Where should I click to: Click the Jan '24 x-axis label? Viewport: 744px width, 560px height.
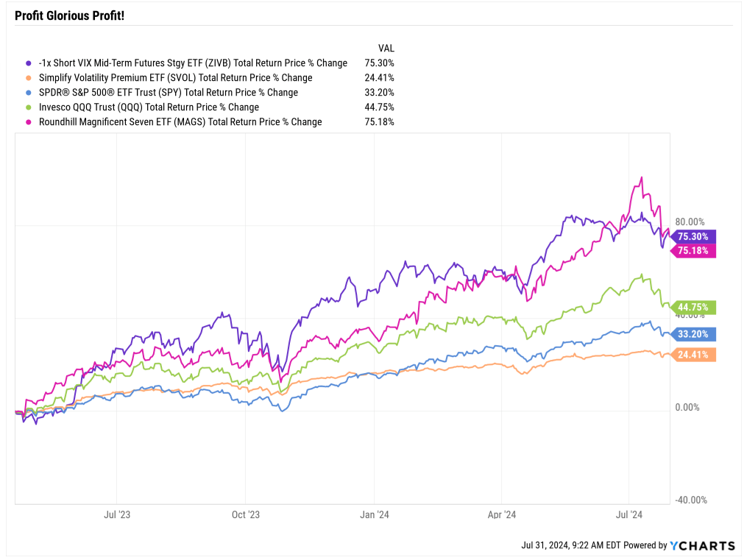click(x=374, y=515)
